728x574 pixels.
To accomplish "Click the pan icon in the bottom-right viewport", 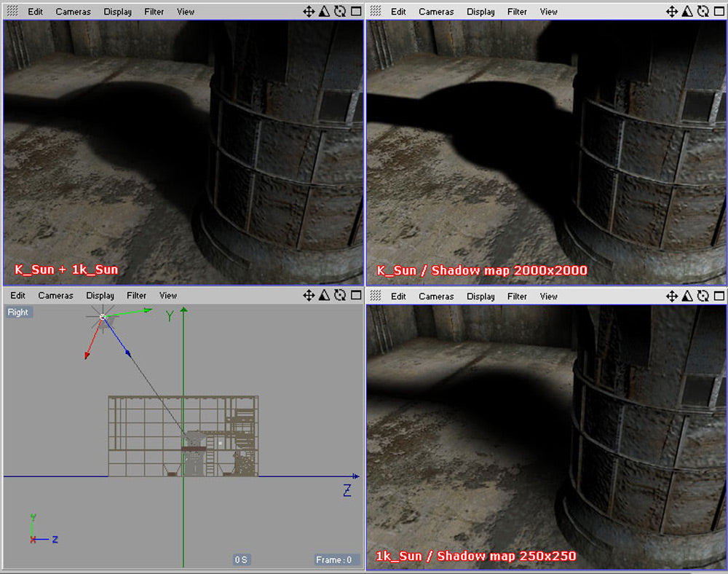I will pyautogui.click(x=672, y=296).
